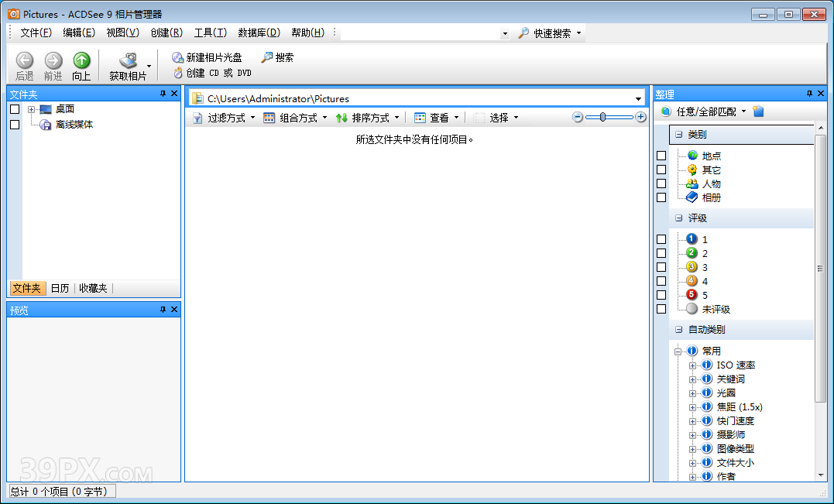This screenshot has height=504, width=834.
Task: Click the 向上 (Up) green arrow icon
Action: tap(81, 60)
